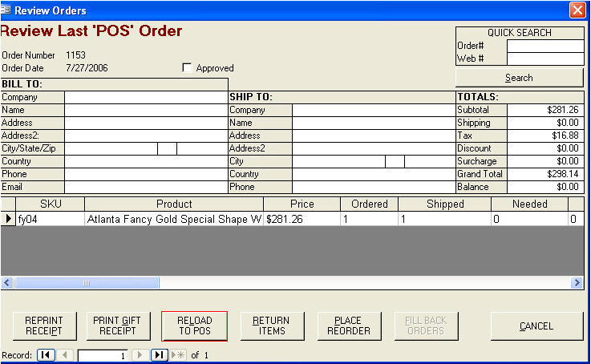Toggle the Approved checkbox
Screen dimensions: 591x364
coord(187,68)
